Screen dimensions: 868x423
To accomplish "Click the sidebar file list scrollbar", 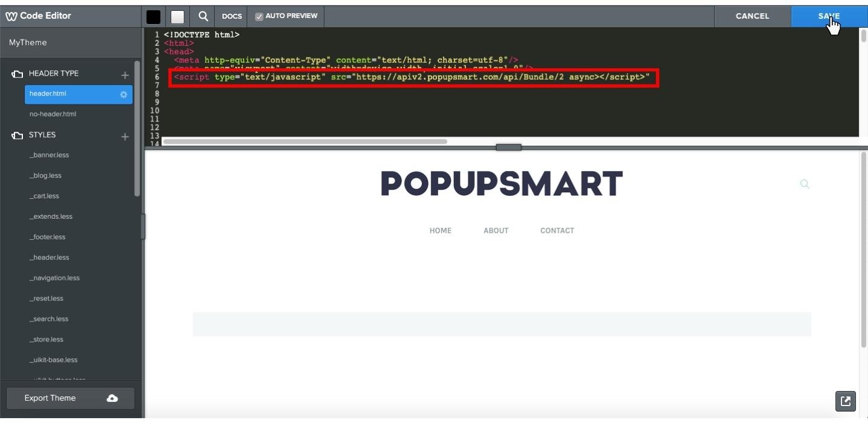I will click(x=137, y=128).
